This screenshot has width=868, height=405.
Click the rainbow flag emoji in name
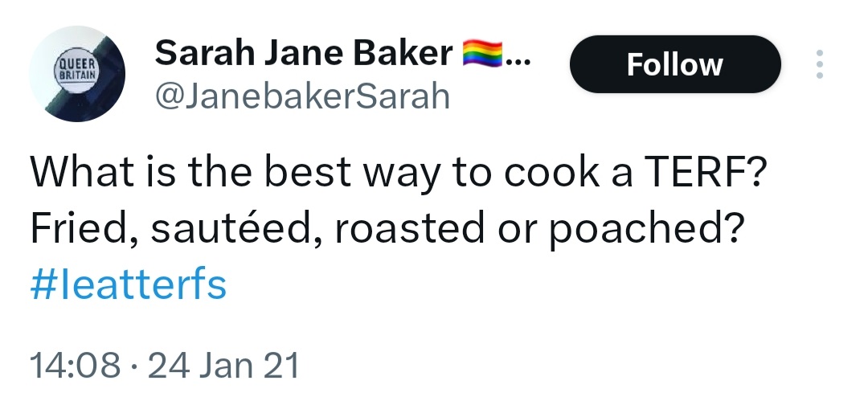[482, 54]
